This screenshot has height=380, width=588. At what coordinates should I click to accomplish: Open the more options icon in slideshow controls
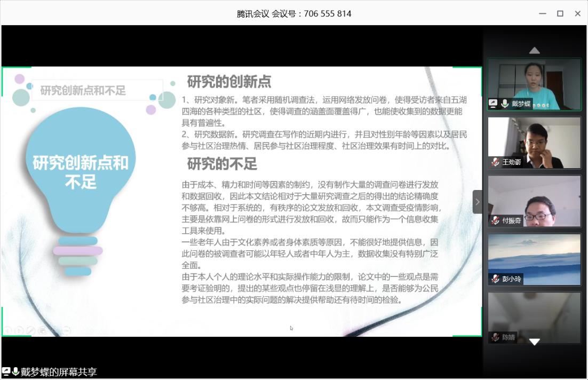[x=66, y=330]
